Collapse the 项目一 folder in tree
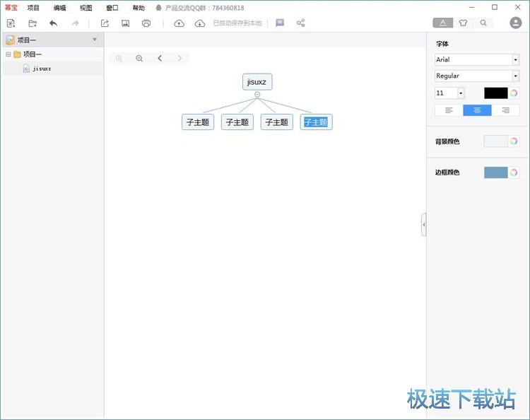530x420 pixels. click(8, 54)
